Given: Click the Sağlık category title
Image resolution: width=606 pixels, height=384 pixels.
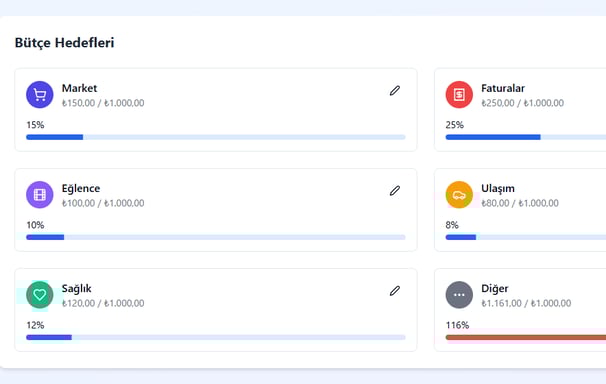Looking at the screenshot, I should [x=77, y=289].
